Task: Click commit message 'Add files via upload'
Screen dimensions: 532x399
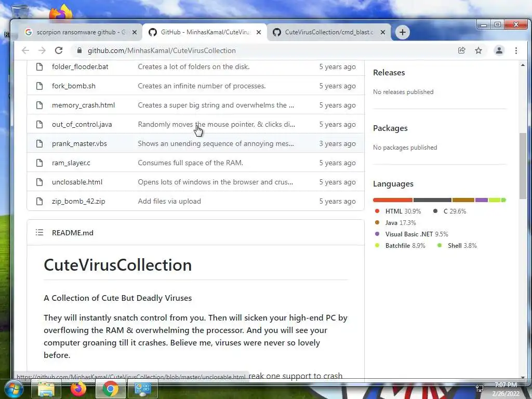Action: tap(169, 201)
